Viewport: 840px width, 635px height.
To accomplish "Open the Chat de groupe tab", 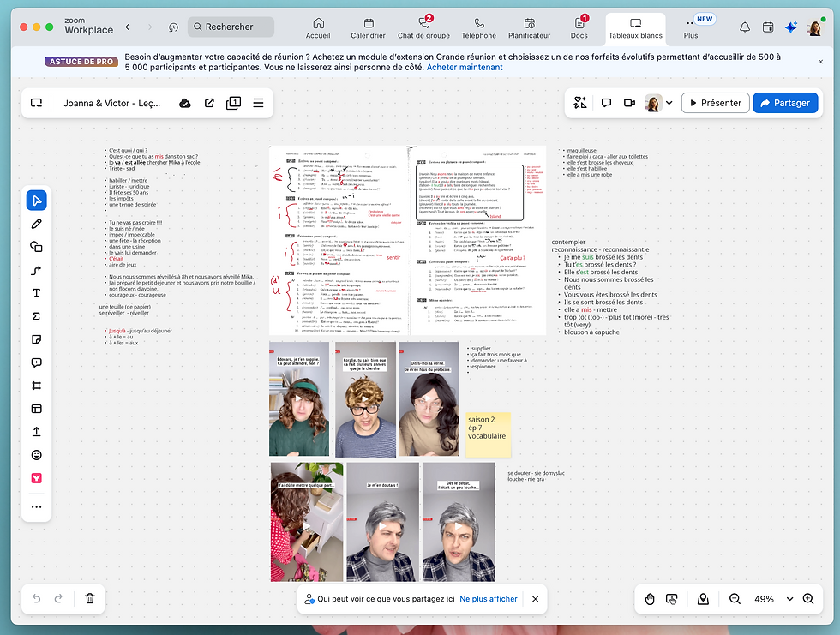I will [423, 27].
